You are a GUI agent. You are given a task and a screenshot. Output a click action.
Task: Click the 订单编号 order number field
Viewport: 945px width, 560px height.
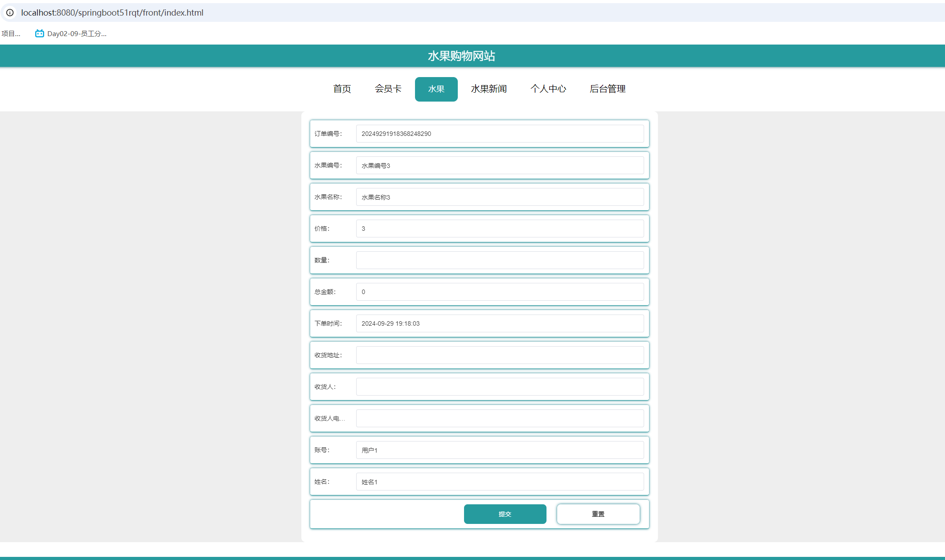tap(499, 134)
